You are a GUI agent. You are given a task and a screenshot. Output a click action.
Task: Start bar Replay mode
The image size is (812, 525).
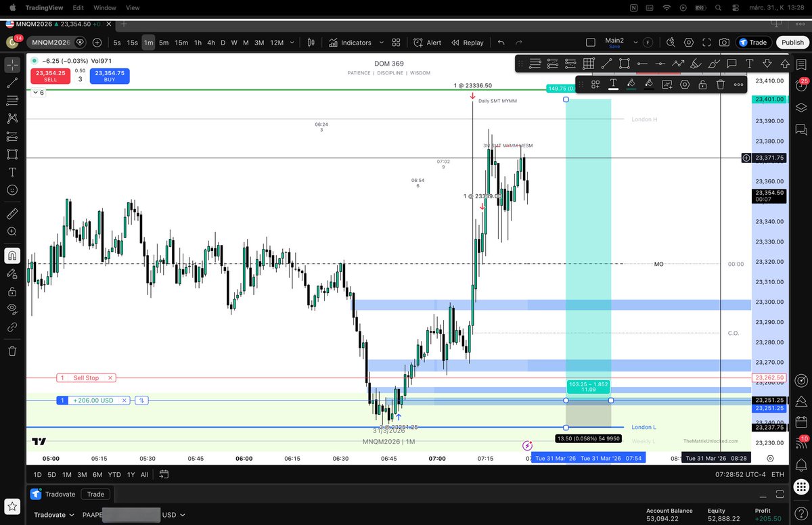coord(467,42)
